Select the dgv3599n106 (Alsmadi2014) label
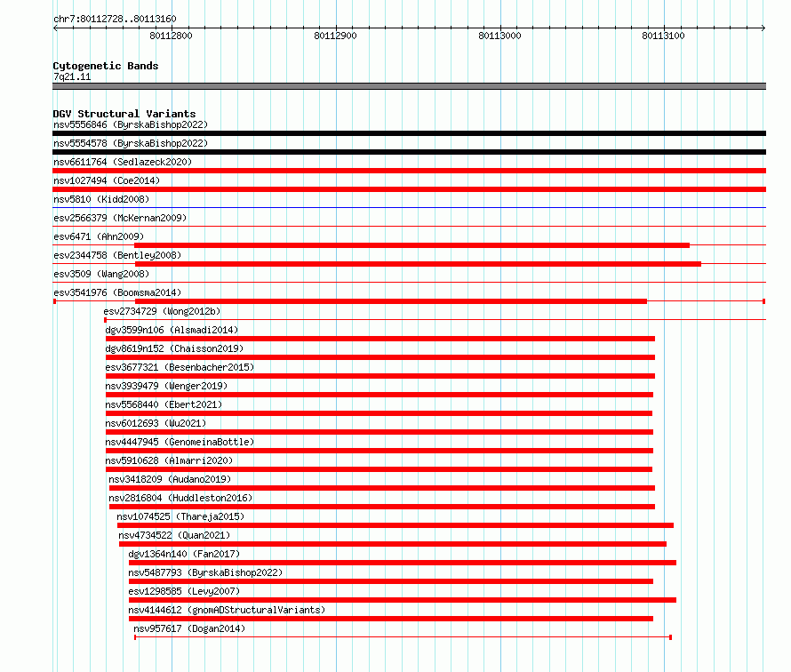791x672 pixels. point(172,330)
